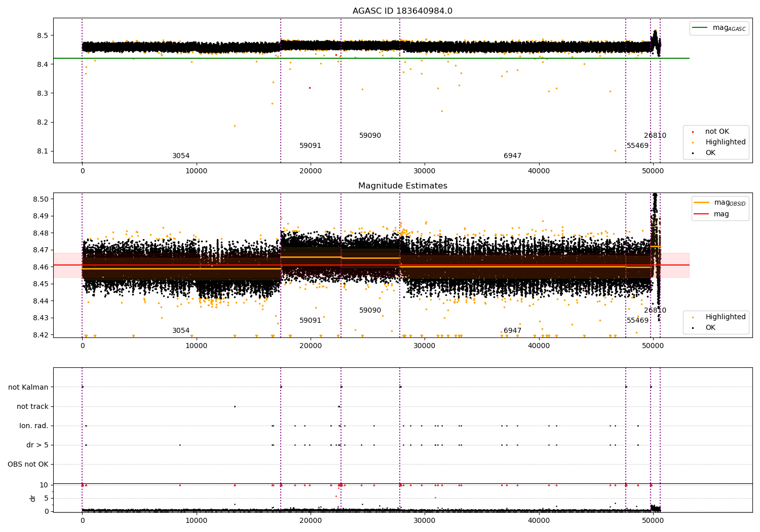Select obsid label 59090 in the AGASC ID plot
The image size is (760, 532).
pyautogui.click(x=370, y=136)
